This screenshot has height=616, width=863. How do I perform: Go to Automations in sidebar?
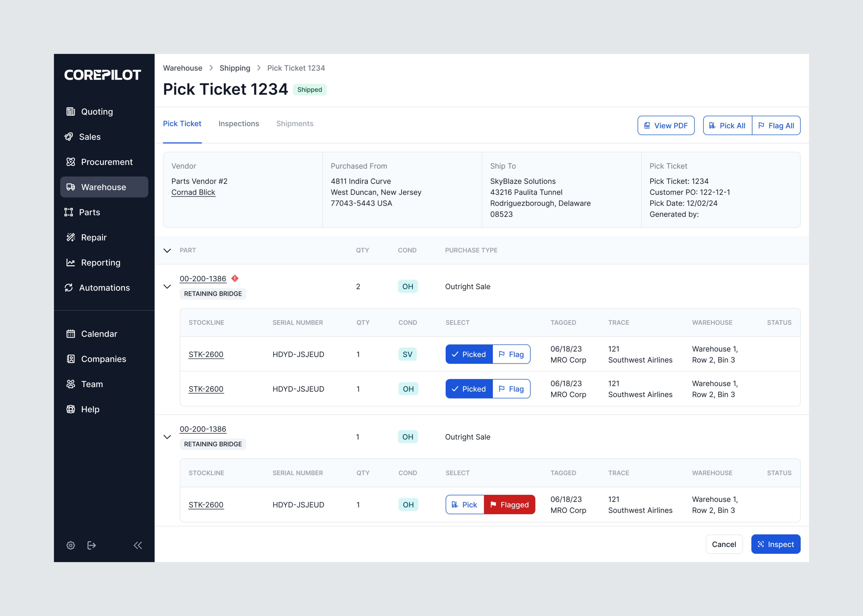pos(104,288)
